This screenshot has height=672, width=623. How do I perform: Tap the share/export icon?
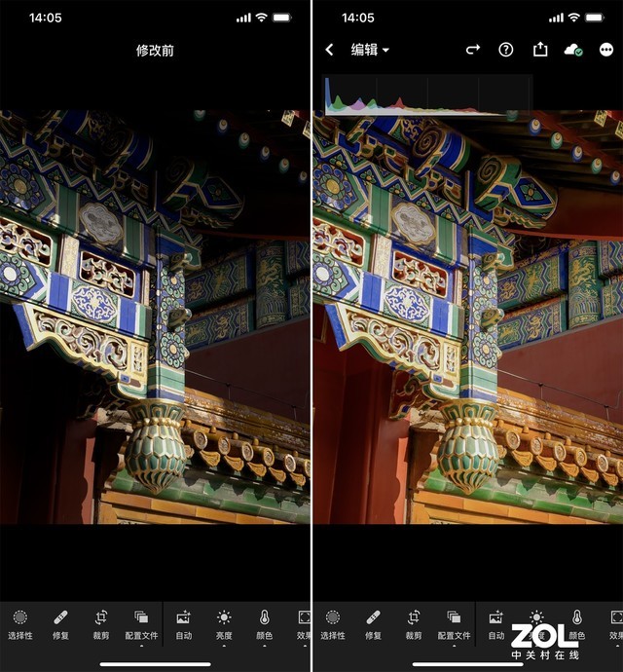pos(540,50)
